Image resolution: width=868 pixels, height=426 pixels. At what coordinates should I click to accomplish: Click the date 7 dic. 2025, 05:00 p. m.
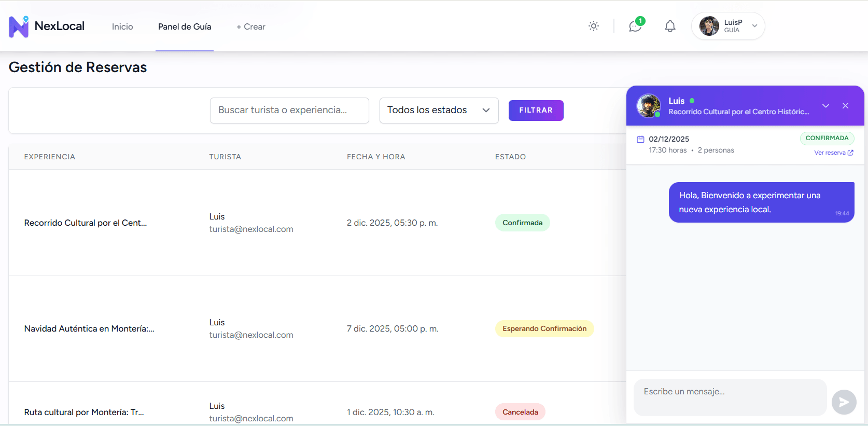click(393, 328)
